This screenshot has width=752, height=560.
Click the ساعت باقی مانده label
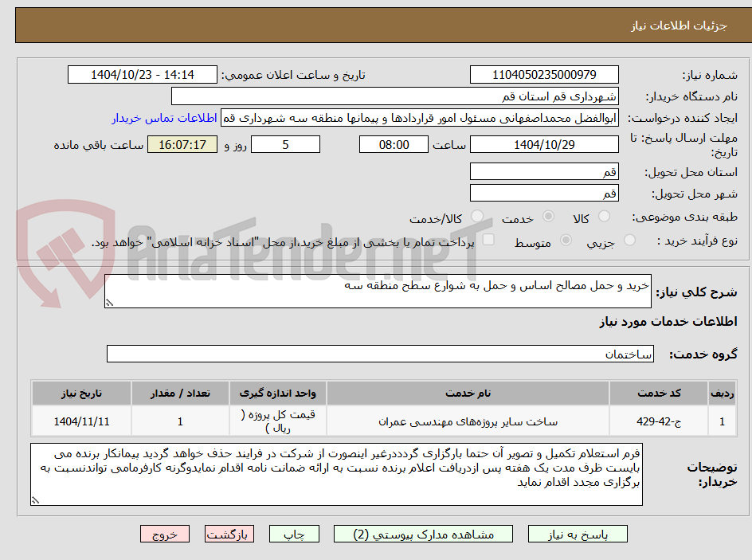tap(98, 145)
